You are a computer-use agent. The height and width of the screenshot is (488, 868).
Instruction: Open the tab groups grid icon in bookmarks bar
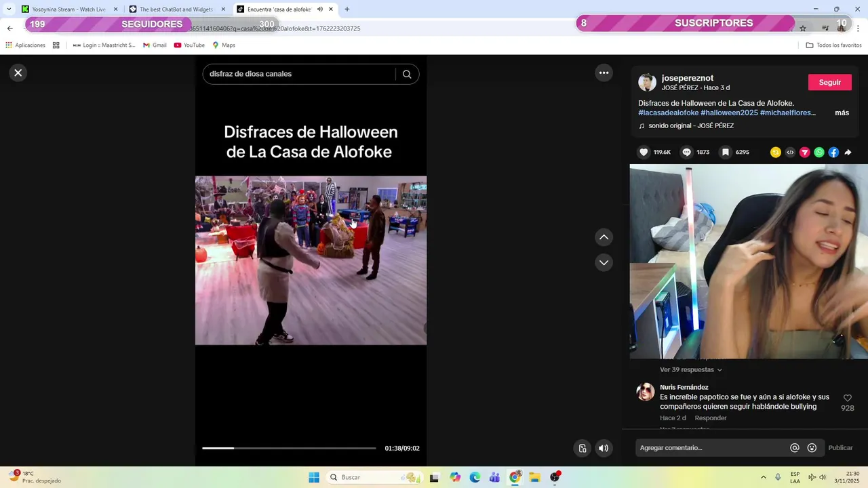point(56,45)
